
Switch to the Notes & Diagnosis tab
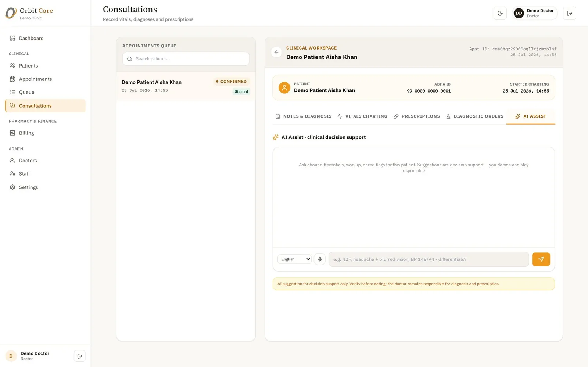[304, 116]
